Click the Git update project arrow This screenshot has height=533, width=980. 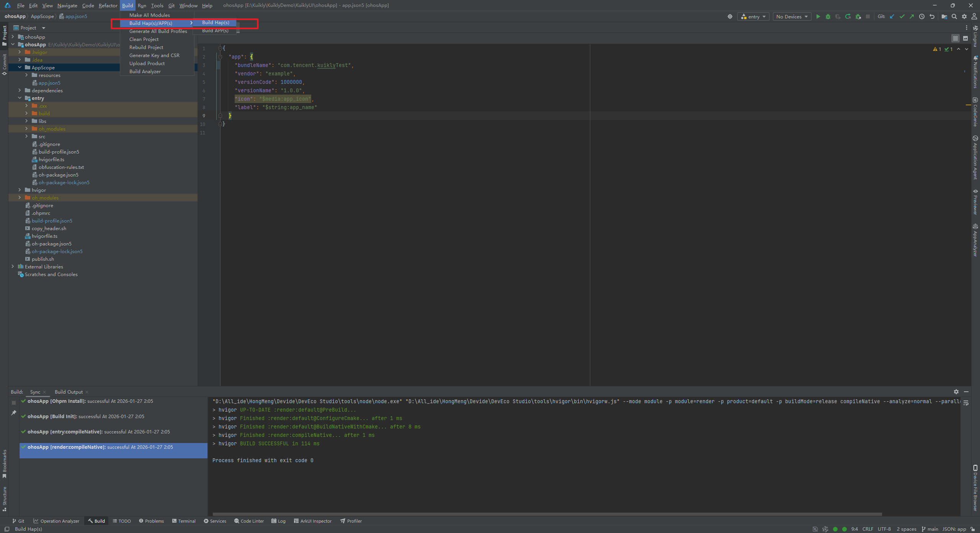(892, 16)
